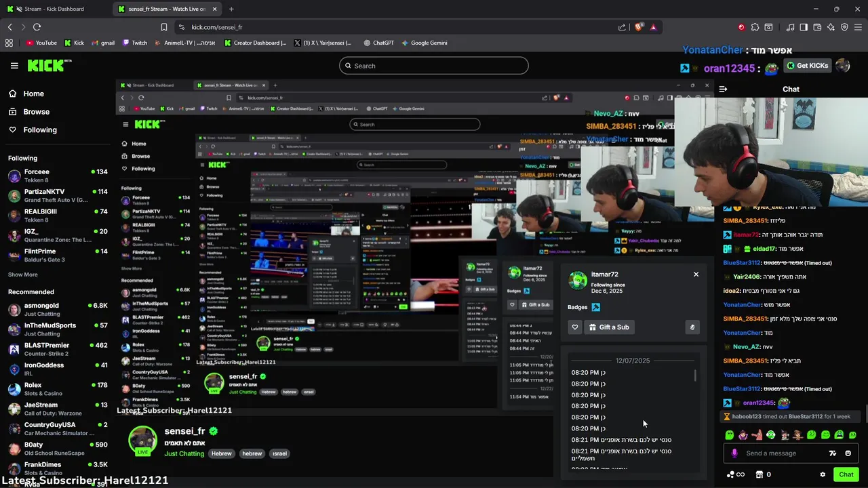Open the Home sidebar item
Screen dimensions: 868x488
pos(33,94)
